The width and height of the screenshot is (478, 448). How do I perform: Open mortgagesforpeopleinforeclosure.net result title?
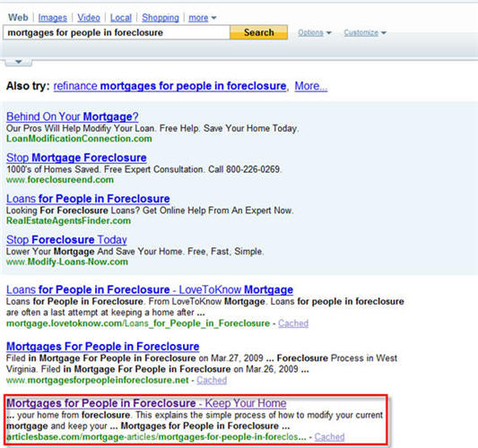point(103,347)
